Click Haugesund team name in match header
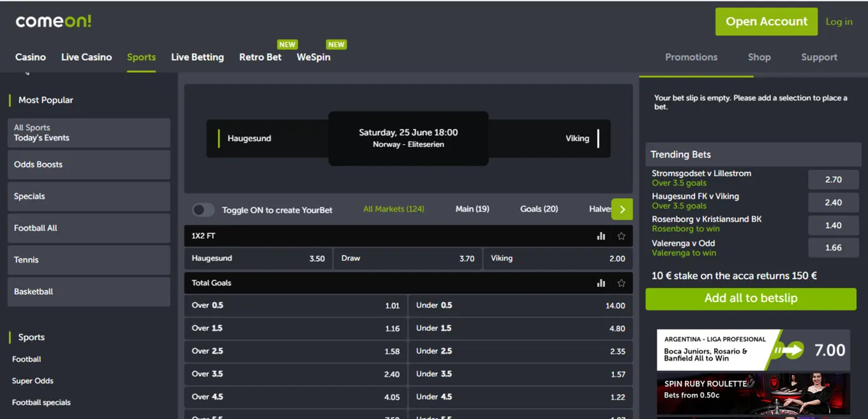 249,139
